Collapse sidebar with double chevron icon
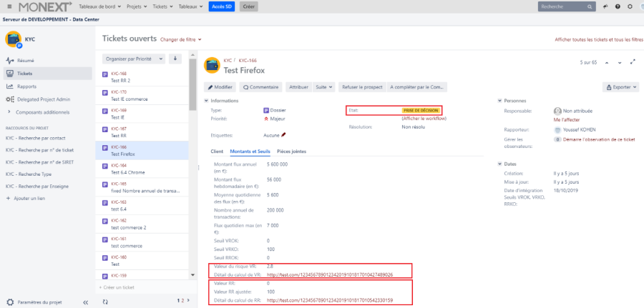Viewport: 644px width, 308px height. pyautogui.click(x=86, y=302)
